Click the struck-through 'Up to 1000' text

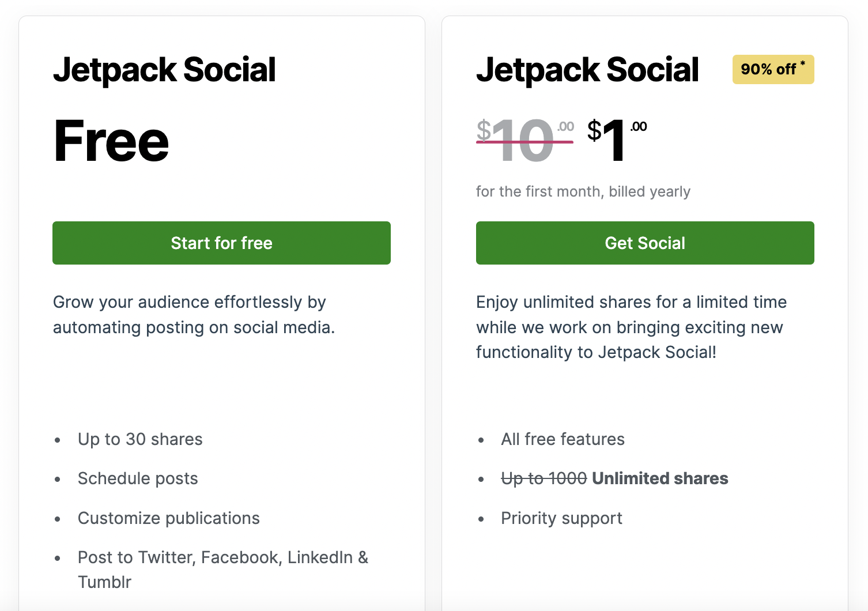point(544,478)
